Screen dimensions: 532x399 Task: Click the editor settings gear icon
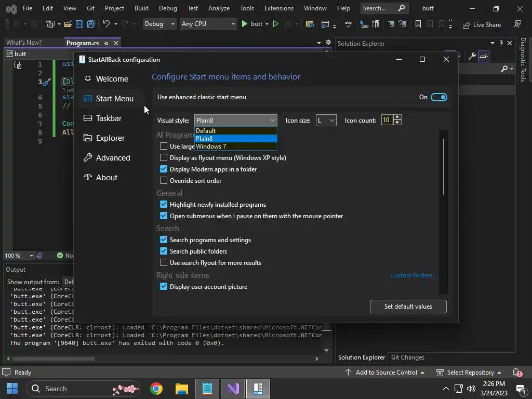click(328, 43)
